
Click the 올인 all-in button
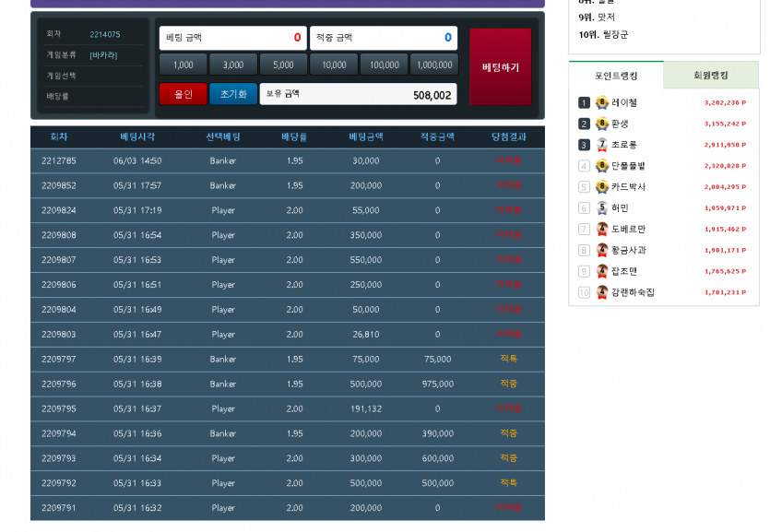tap(184, 94)
